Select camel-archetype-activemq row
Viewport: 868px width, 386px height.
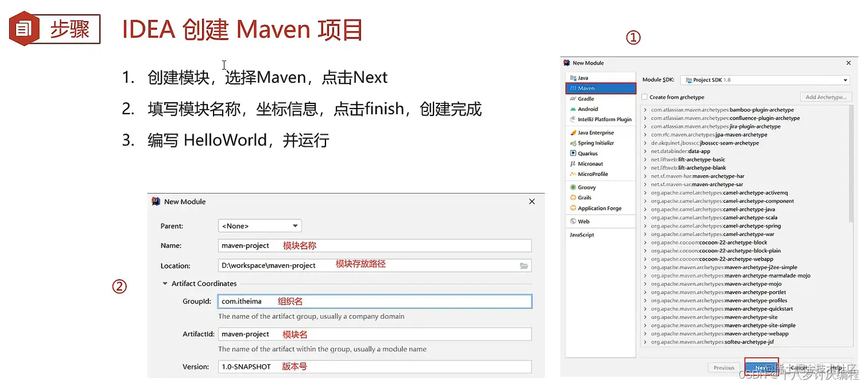tap(744, 193)
